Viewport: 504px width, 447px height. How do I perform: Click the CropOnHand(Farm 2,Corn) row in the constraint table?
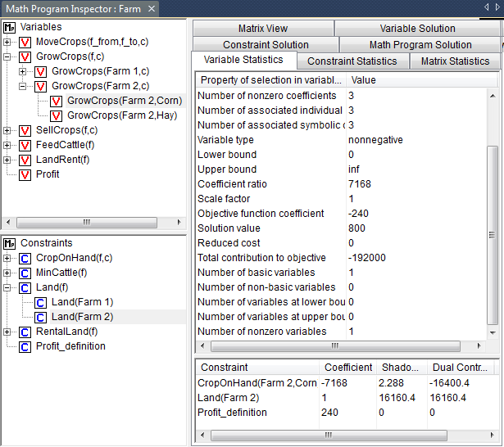point(346,383)
